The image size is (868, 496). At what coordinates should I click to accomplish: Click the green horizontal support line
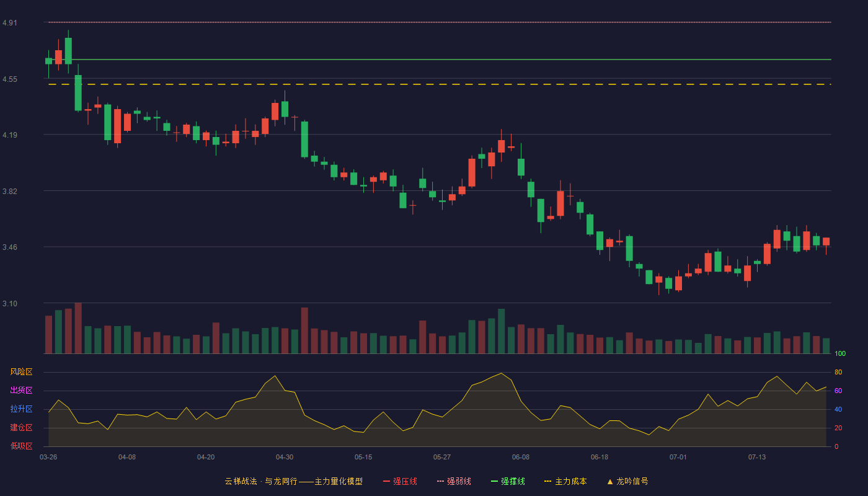coord(439,60)
